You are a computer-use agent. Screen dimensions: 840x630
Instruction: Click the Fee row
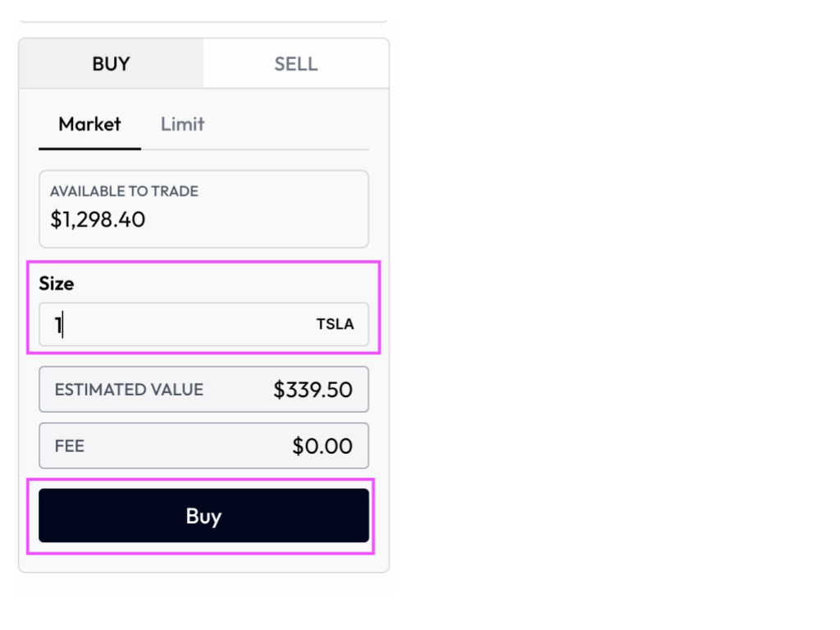203,445
